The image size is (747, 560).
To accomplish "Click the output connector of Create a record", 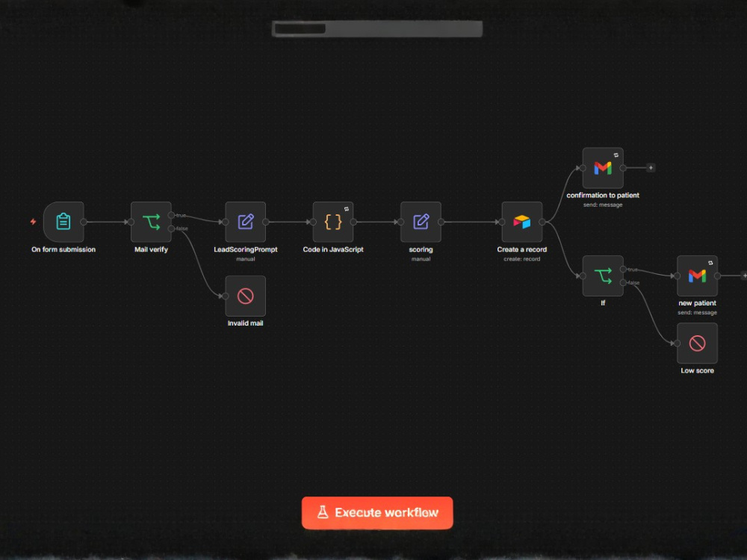I will tap(542, 222).
